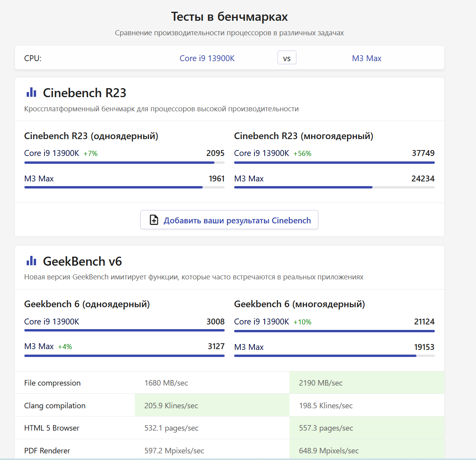This screenshot has height=460, width=476.
Task: Click M3 Max Geekbench 6 multi-core bar
Action: click(334, 356)
